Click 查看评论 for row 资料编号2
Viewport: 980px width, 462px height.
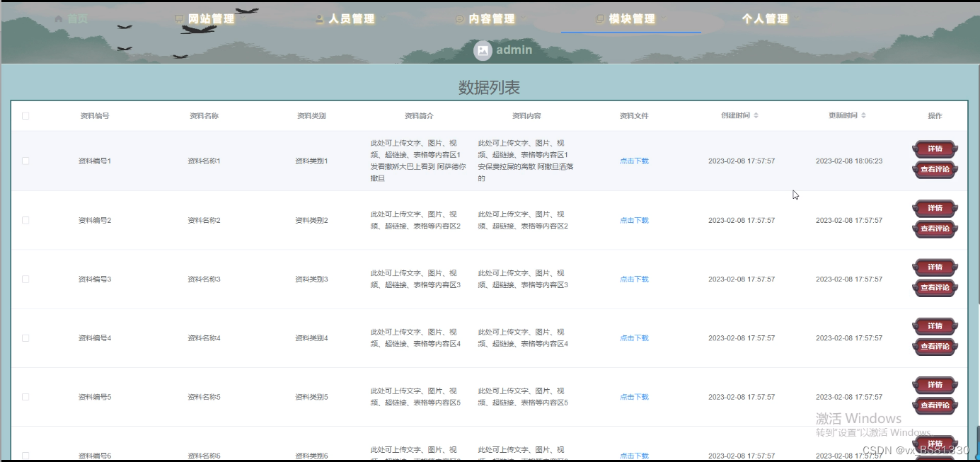[935, 229]
